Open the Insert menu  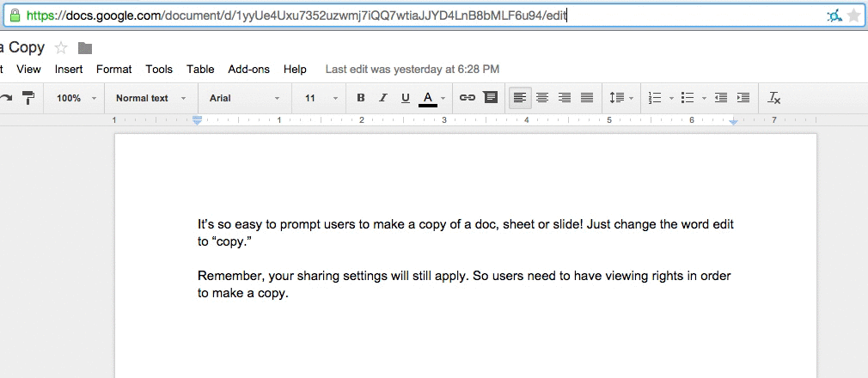(x=69, y=69)
